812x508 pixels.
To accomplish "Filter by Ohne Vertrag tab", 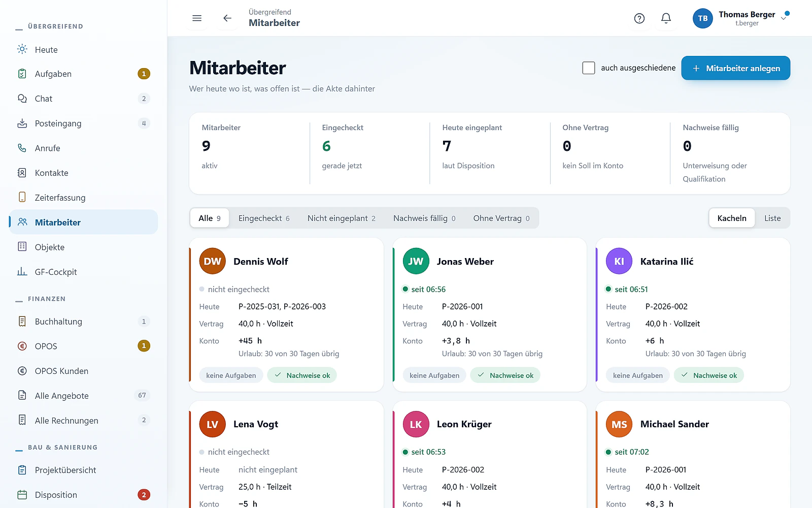I will pyautogui.click(x=501, y=218).
